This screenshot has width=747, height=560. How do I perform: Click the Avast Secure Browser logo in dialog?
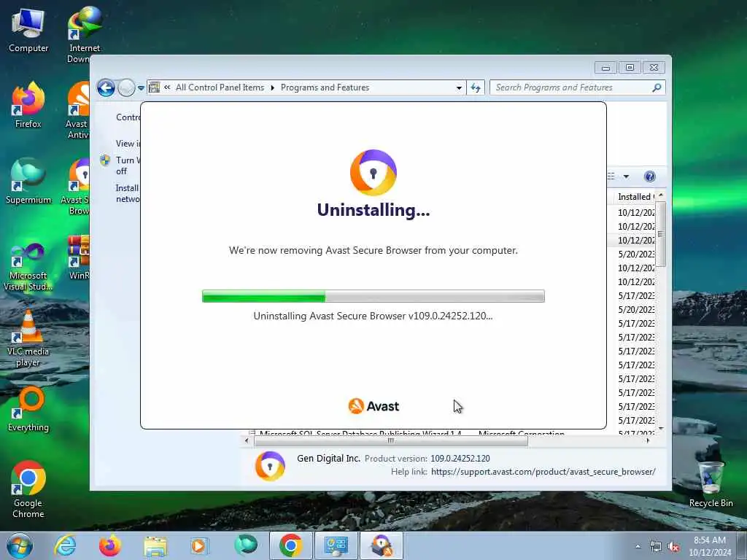373,172
